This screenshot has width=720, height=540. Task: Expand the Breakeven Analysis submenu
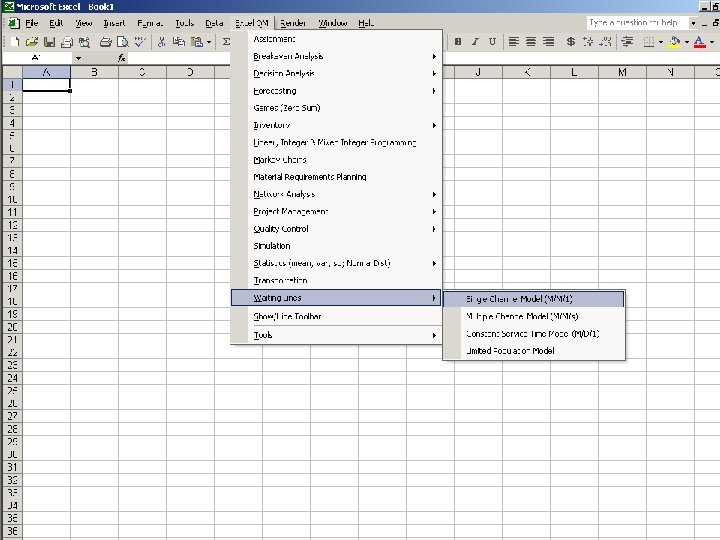336,56
